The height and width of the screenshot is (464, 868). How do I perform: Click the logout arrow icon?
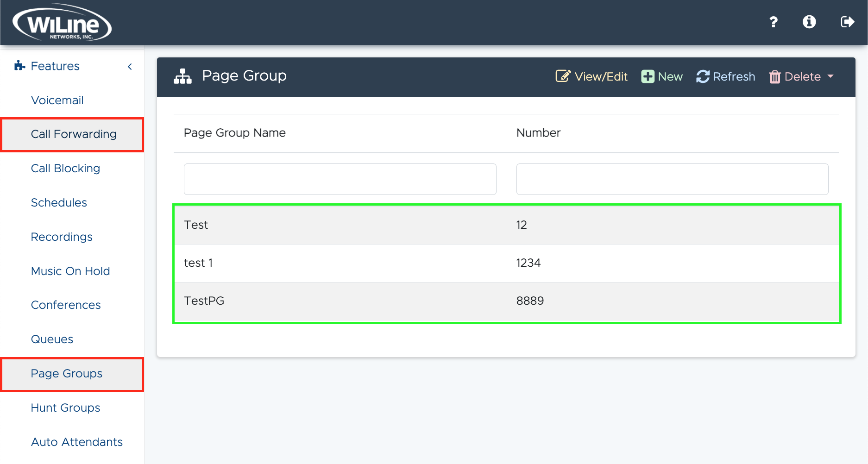pos(848,22)
